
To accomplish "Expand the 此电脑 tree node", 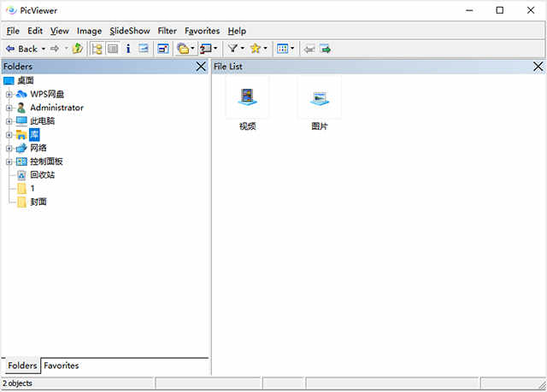I will [9, 121].
